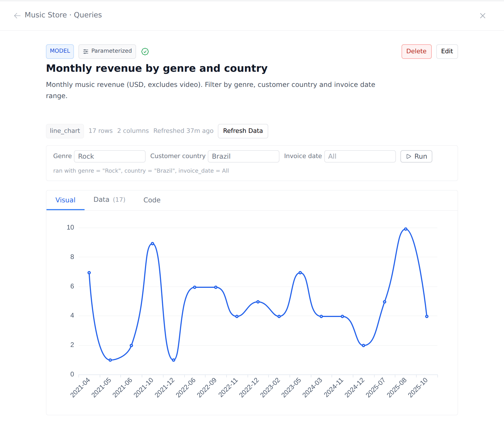Click the green verified check icon
The width and height of the screenshot is (504, 426).
pos(145,52)
